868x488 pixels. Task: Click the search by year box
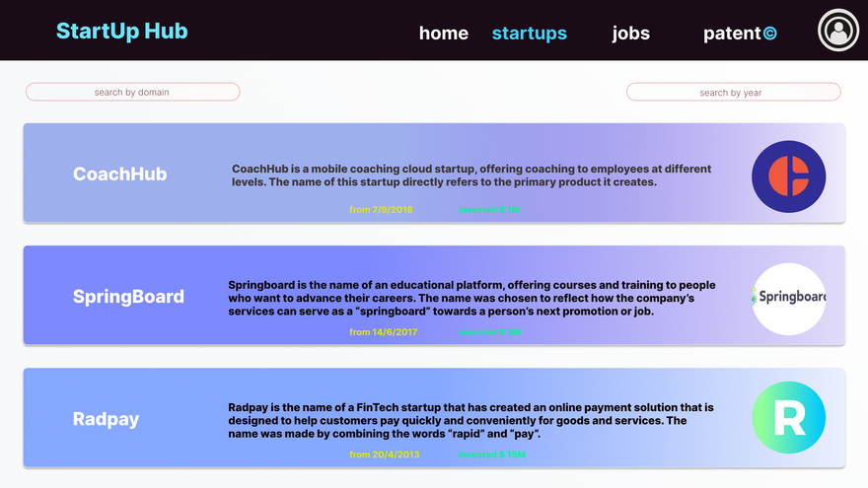733,93
